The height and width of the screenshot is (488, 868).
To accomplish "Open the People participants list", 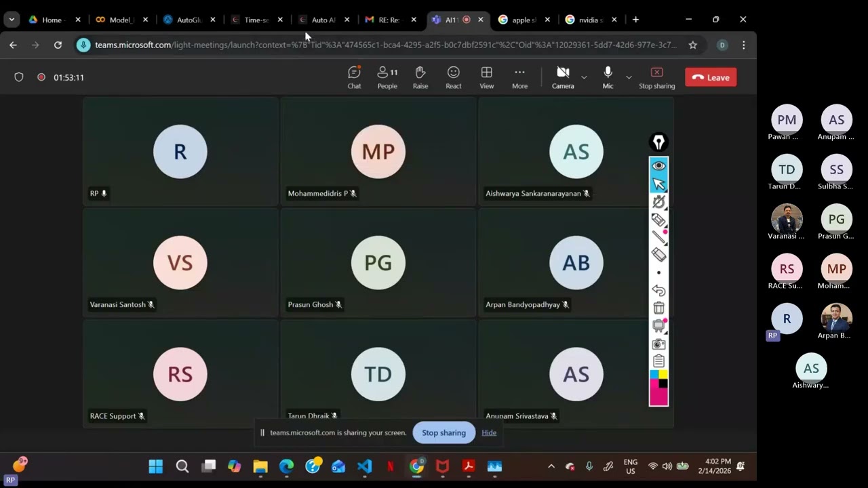I will [x=387, y=77].
